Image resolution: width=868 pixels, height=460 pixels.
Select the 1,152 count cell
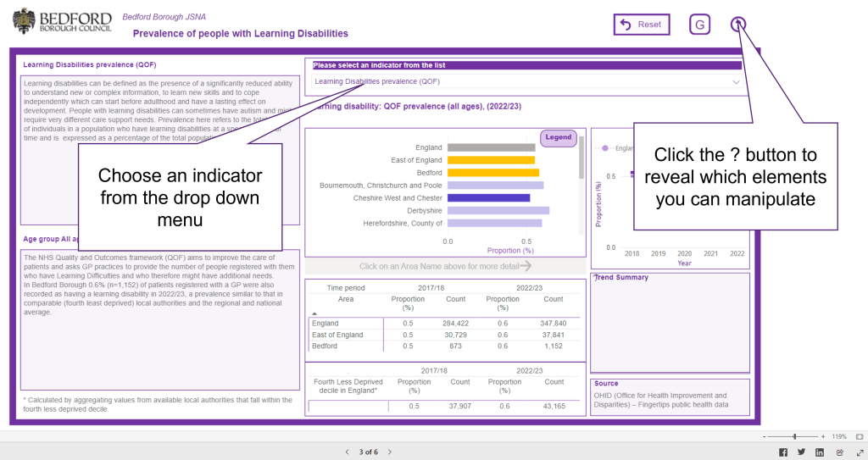[553, 346]
